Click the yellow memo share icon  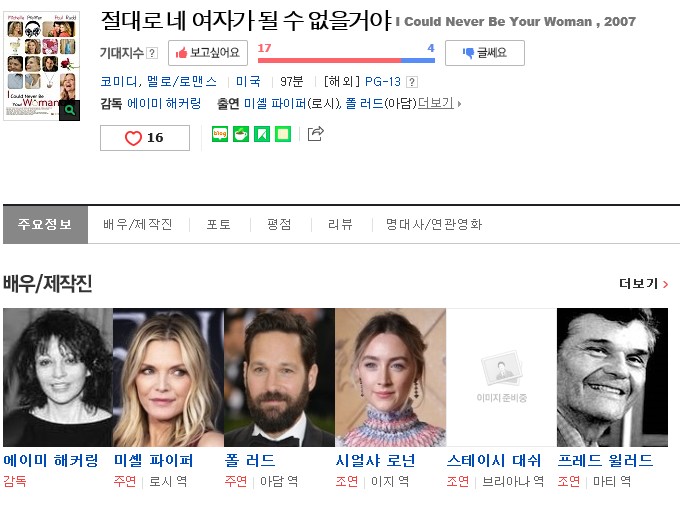coord(283,134)
